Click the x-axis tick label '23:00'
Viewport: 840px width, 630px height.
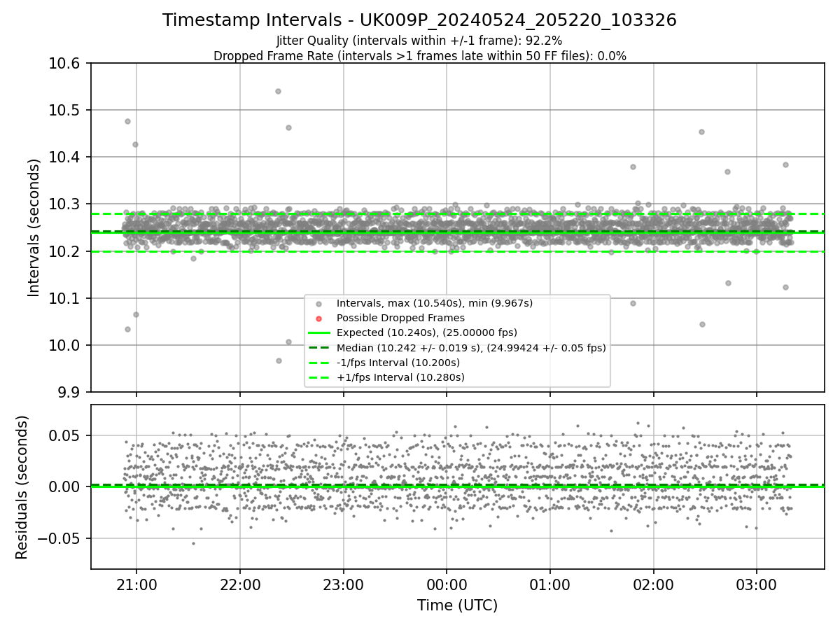pos(343,584)
